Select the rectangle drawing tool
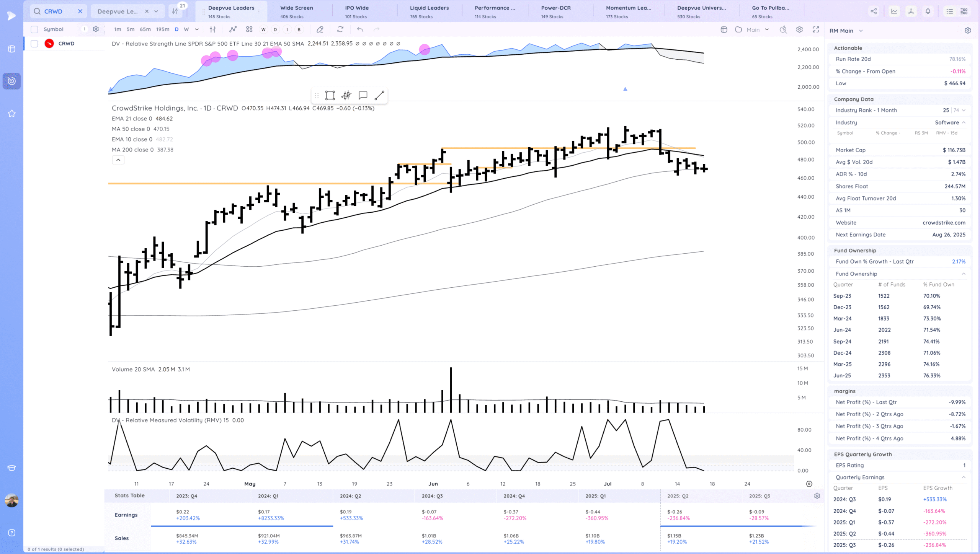Image resolution: width=980 pixels, height=554 pixels. coord(330,95)
